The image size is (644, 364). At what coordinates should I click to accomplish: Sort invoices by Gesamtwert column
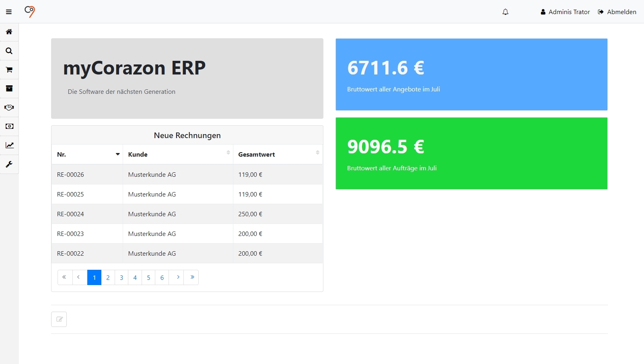(x=278, y=154)
